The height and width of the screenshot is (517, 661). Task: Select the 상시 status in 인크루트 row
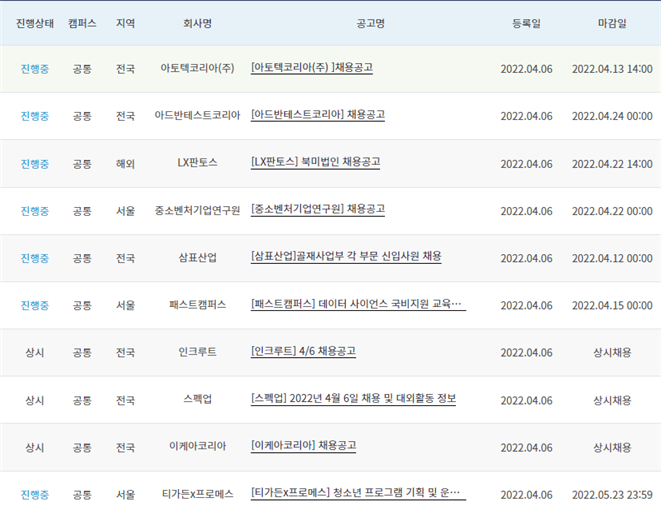click(x=35, y=353)
